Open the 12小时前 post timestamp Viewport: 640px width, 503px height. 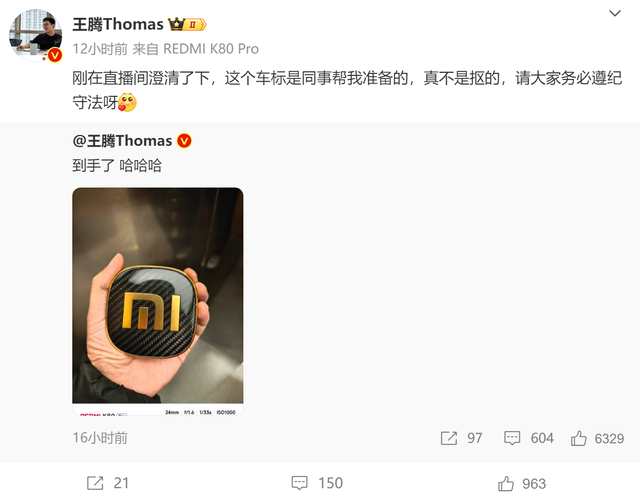pyautogui.click(x=100, y=49)
